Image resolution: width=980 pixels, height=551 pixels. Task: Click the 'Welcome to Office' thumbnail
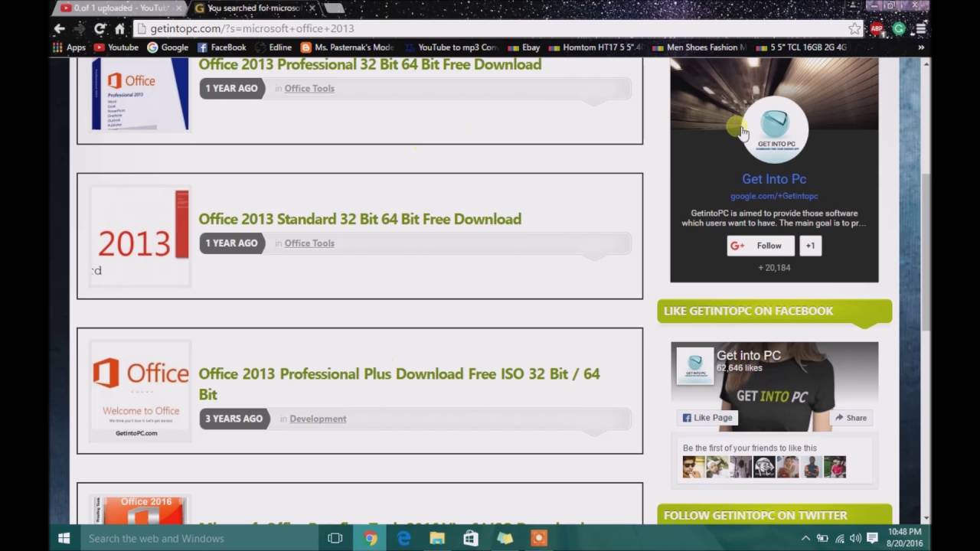[140, 391]
